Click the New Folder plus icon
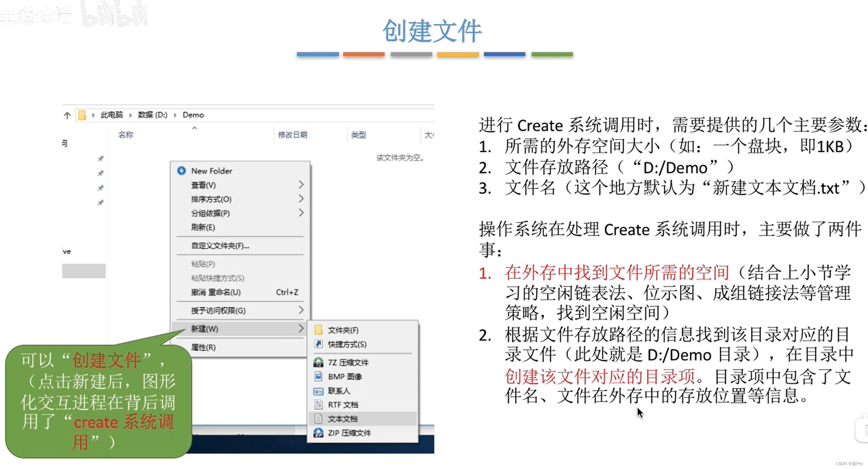 pyautogui.click(x=181, y=171)
